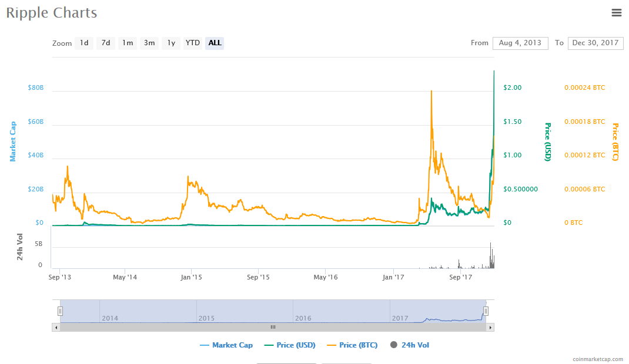Set zoom to 1d

click(x=84, y=43)
